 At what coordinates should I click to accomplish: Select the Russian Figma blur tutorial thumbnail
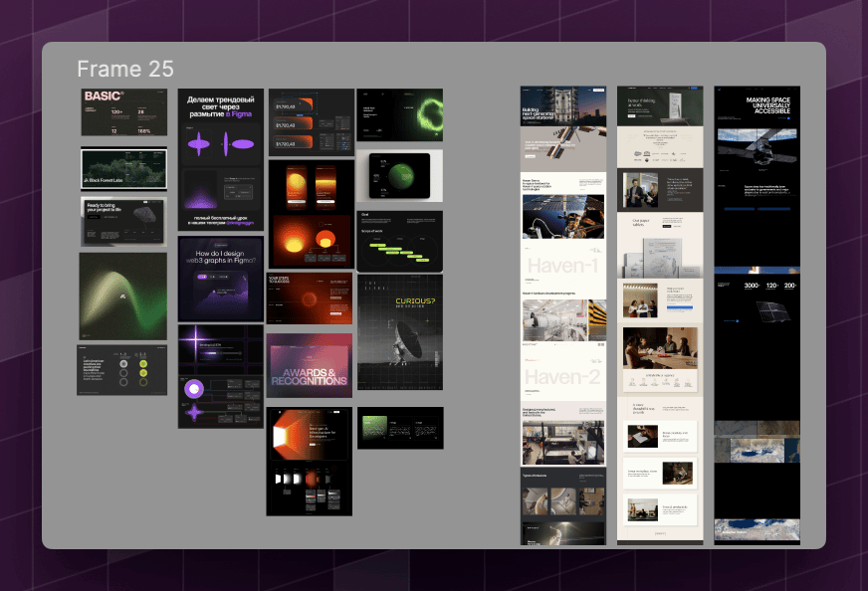click(x=221, y=159)
